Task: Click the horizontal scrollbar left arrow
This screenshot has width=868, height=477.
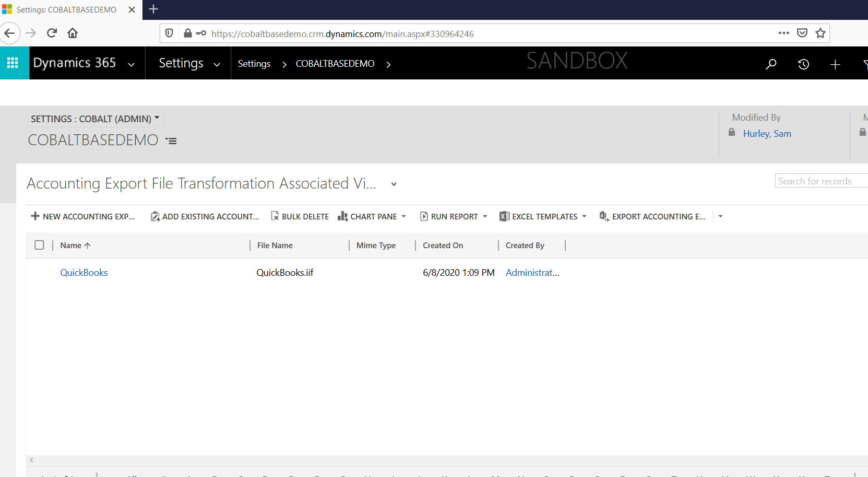Action: [x=32, y=460]
